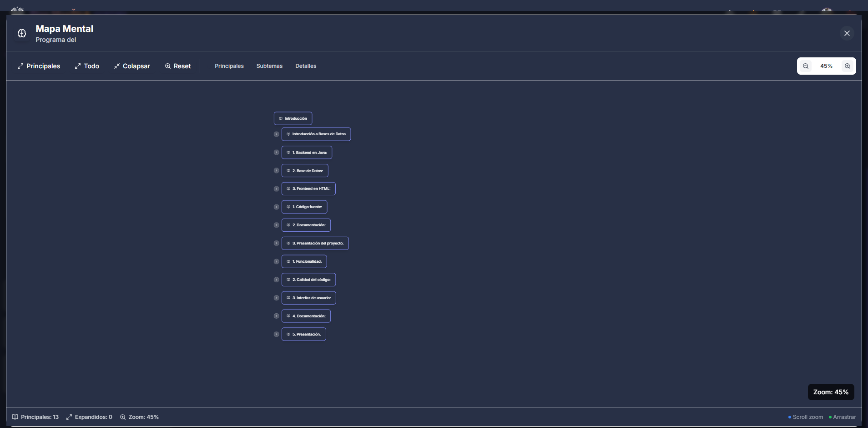
Task: Expand all nodes with Todo button
Action: [87, 66]
